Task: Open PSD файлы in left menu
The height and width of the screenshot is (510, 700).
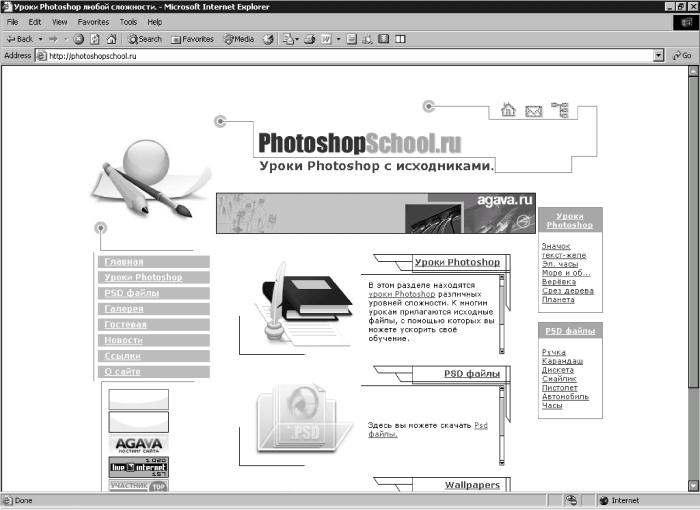Action: click(x=154, y=293)
